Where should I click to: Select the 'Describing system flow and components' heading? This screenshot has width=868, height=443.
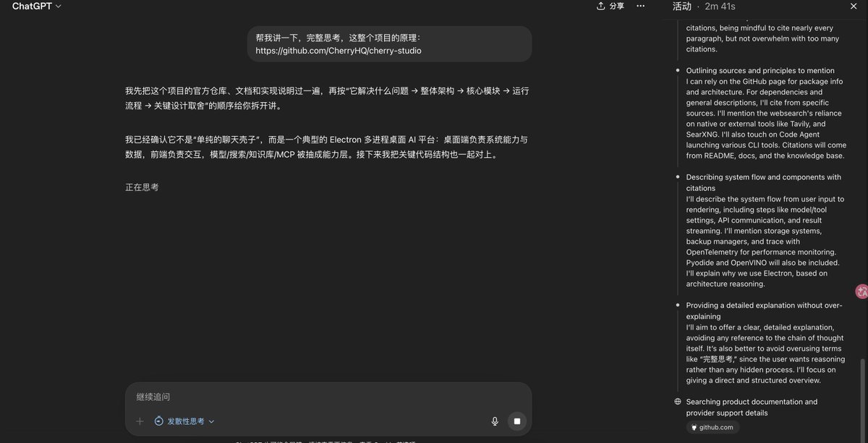[x=765, y=182]
